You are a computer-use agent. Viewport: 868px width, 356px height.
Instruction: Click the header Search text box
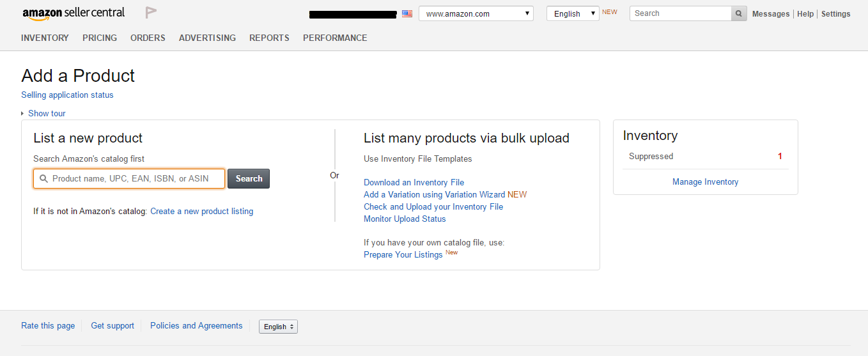tap(681, 13)
